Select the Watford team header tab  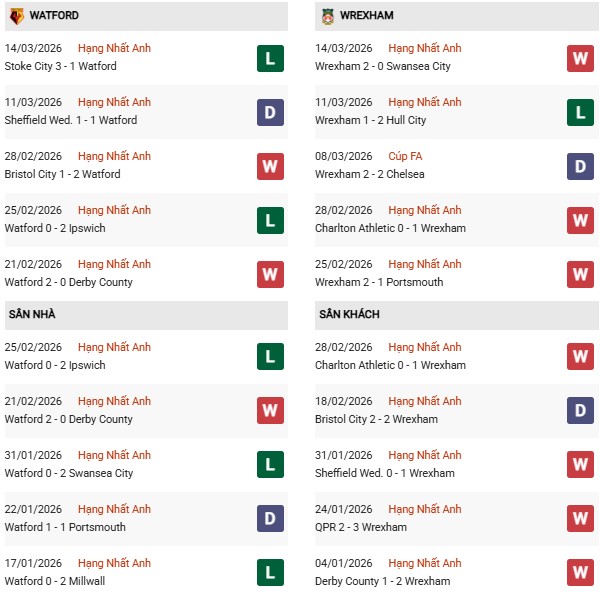[x=55, y=16]
